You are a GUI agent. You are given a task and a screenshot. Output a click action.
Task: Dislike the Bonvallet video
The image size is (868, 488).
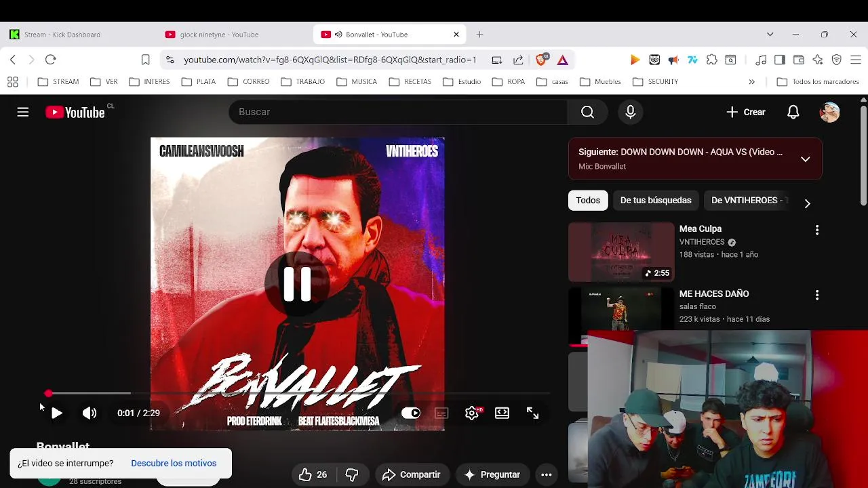coord(351,474)
